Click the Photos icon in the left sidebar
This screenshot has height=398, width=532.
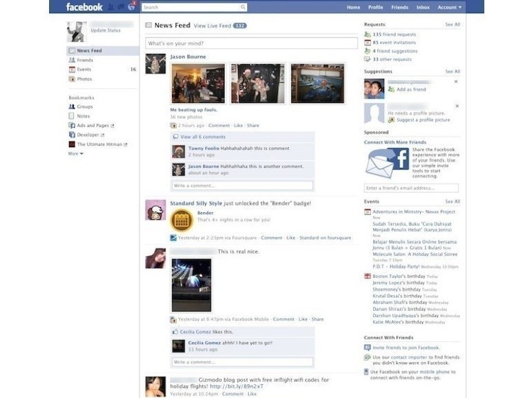click(72, 79)
